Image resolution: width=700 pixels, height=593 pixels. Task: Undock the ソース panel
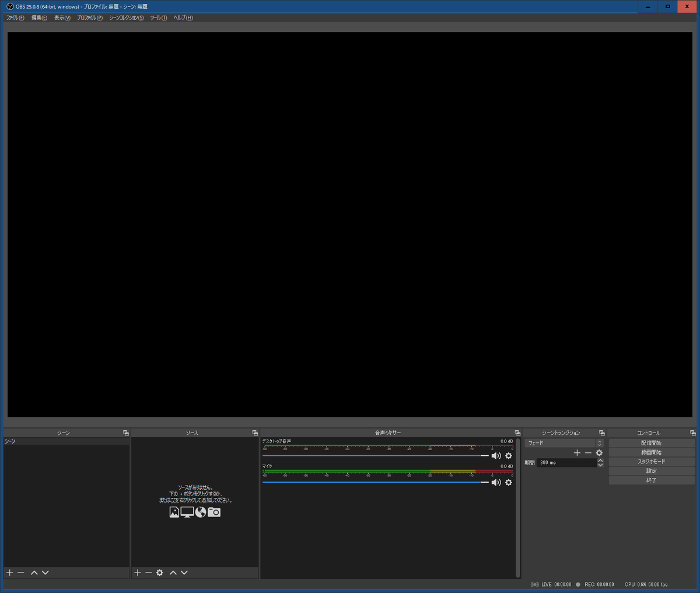click(x=255, y=433)
